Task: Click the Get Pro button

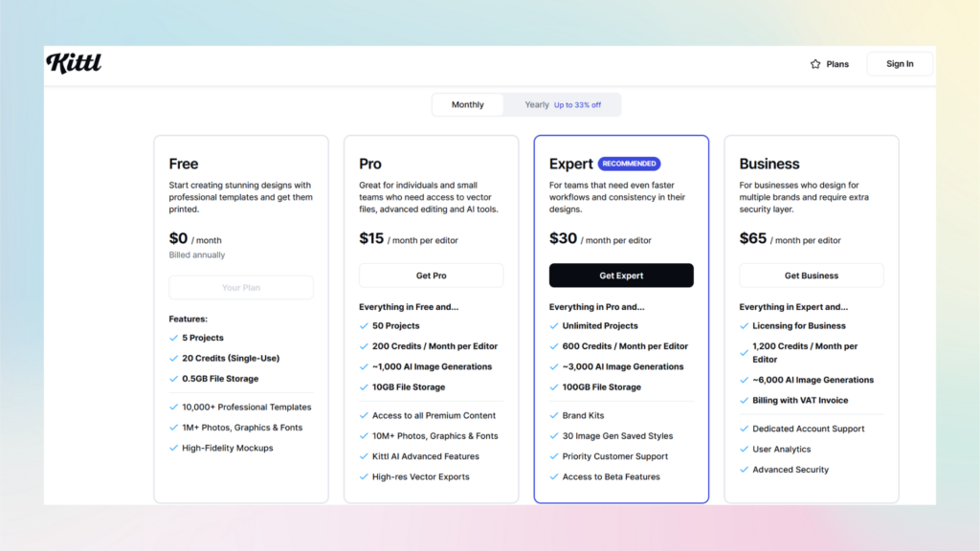Action: coord(432,275)
